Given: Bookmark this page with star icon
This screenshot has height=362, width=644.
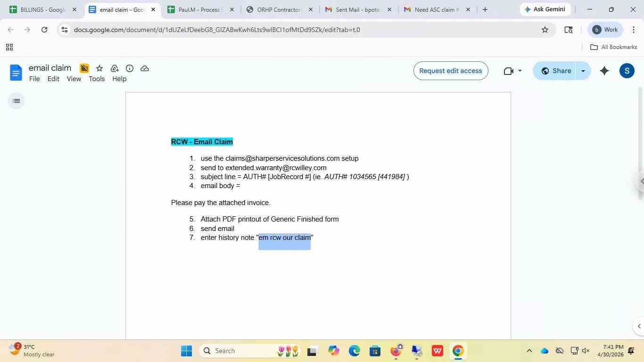Looking at the screenshot, I should pyautogui.click(x=545, y=30).
